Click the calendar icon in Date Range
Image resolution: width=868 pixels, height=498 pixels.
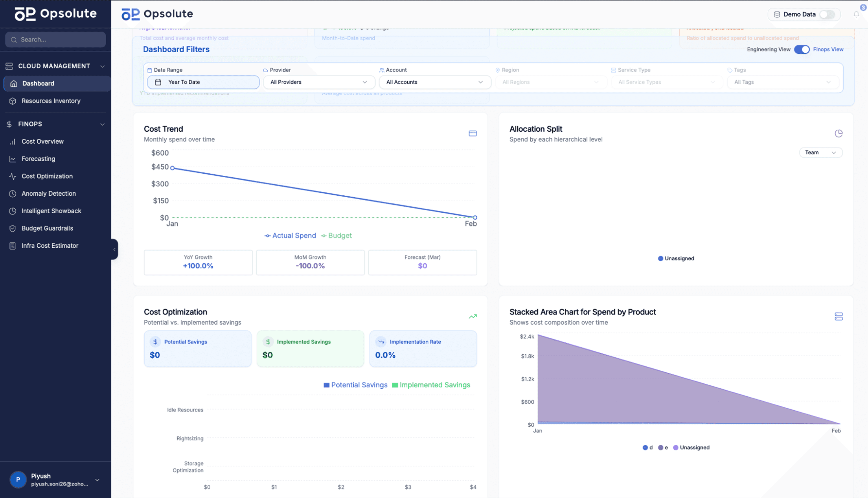click(158, 82)
